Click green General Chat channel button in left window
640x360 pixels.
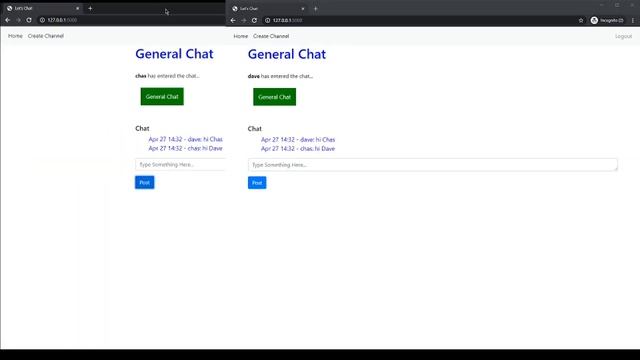[x=162, y=97]
